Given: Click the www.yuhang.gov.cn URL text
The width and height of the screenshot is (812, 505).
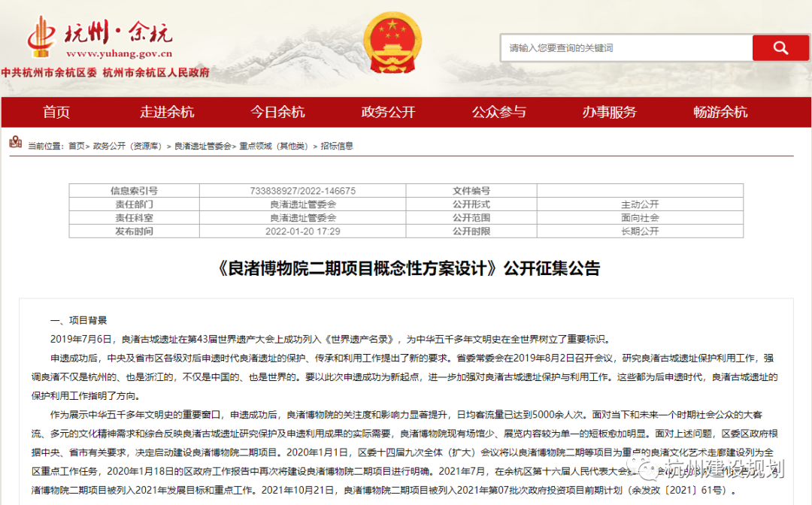Looking at the screenshot, I should point(119,53).
